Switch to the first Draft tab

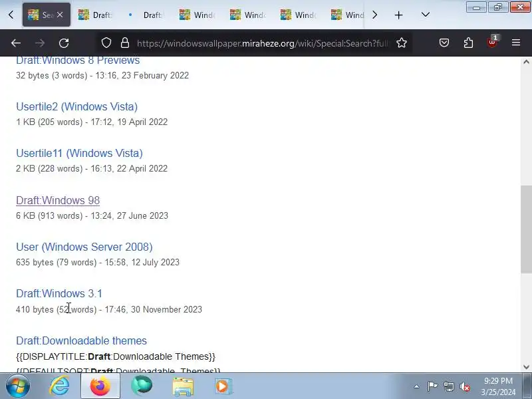(x=95, y=15)
